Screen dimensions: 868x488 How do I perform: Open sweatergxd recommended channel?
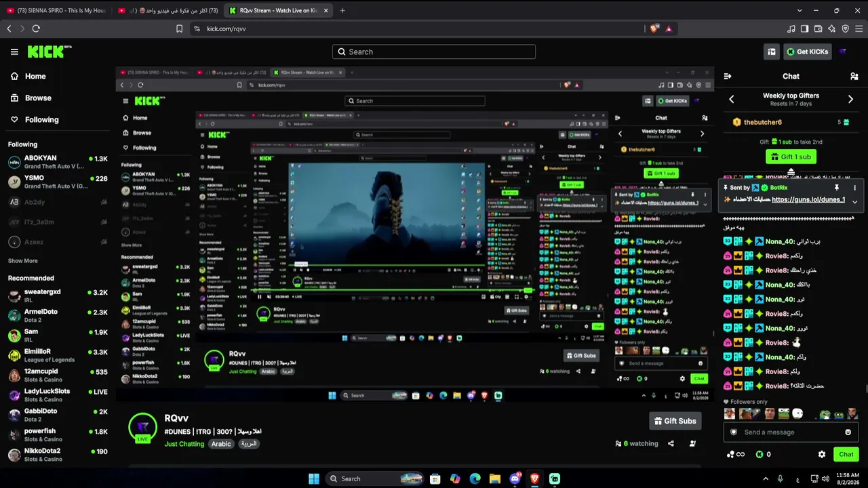(58, 296)
